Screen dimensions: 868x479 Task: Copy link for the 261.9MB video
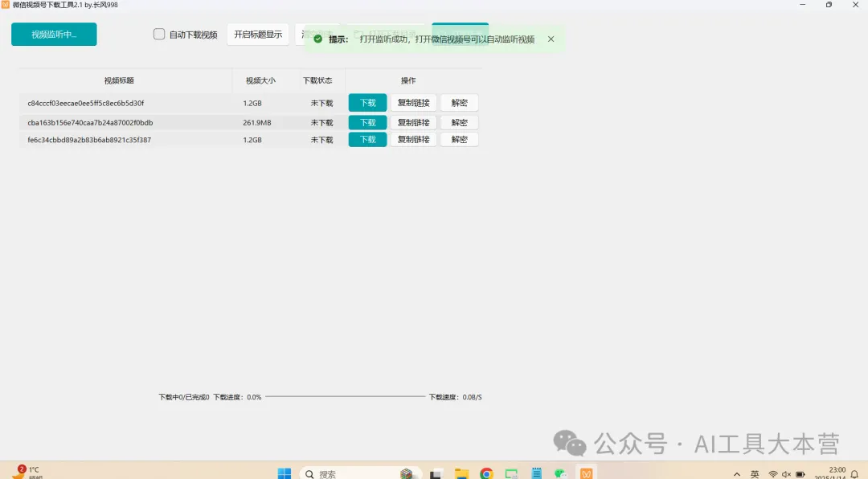(414, 122)
